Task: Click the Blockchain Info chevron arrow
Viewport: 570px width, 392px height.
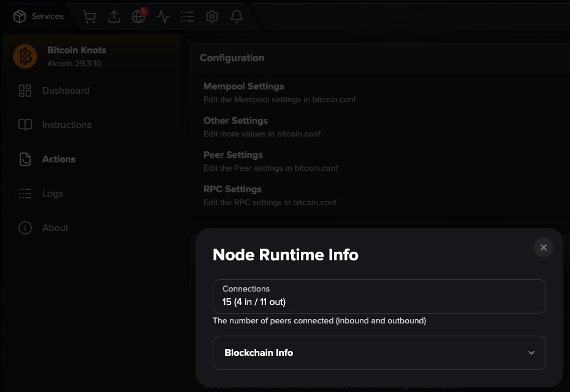Action: coord(531,353)
